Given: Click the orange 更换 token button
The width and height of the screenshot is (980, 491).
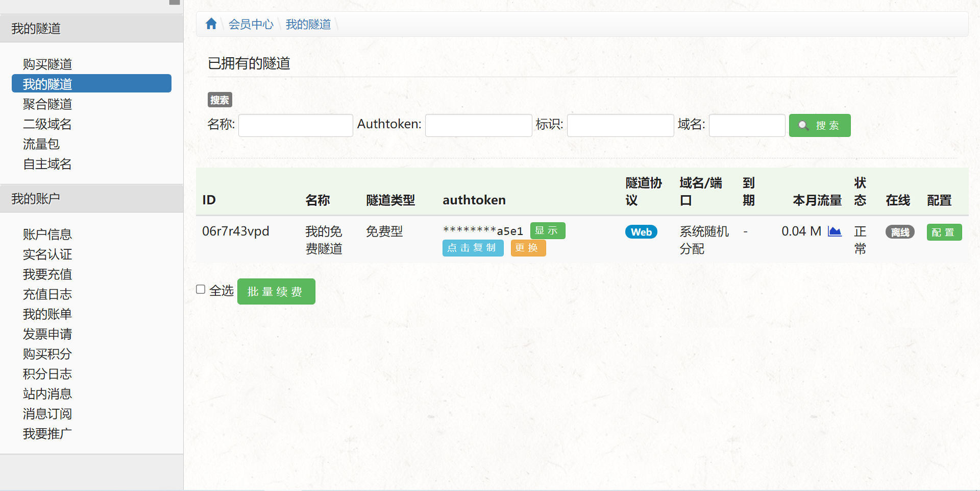Looking at the screenshot, I should point(528,248).
